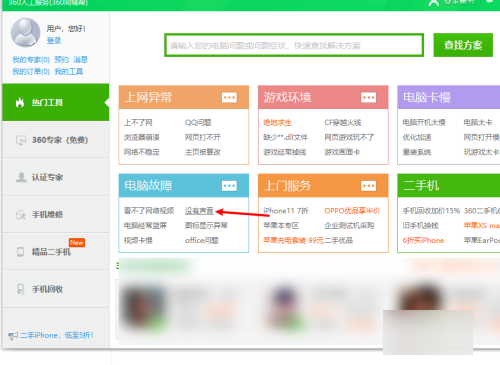Open iPhone11 7折 offer
The image size is (500, 365).
click(x=286, y=211)
